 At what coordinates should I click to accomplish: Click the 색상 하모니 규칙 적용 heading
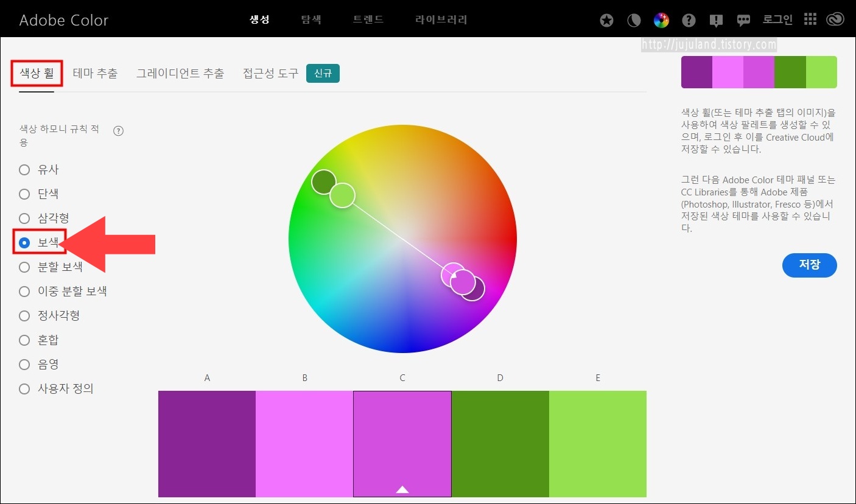coord(59,136)
